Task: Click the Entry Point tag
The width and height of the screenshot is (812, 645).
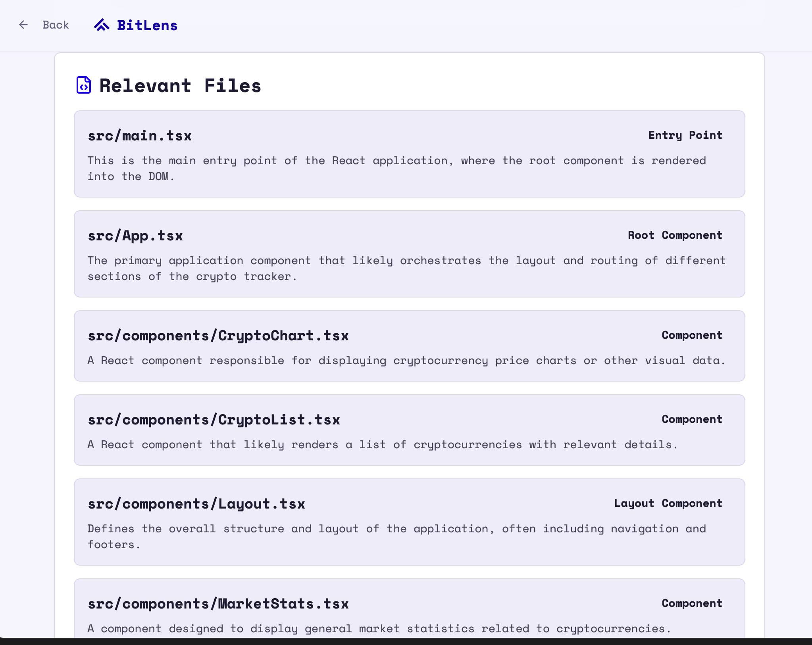Action: [x=685, y=135]
